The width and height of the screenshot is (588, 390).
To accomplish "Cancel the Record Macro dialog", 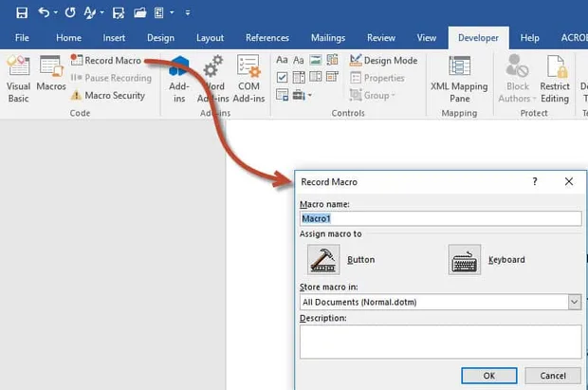I will [x=553, y=376].
